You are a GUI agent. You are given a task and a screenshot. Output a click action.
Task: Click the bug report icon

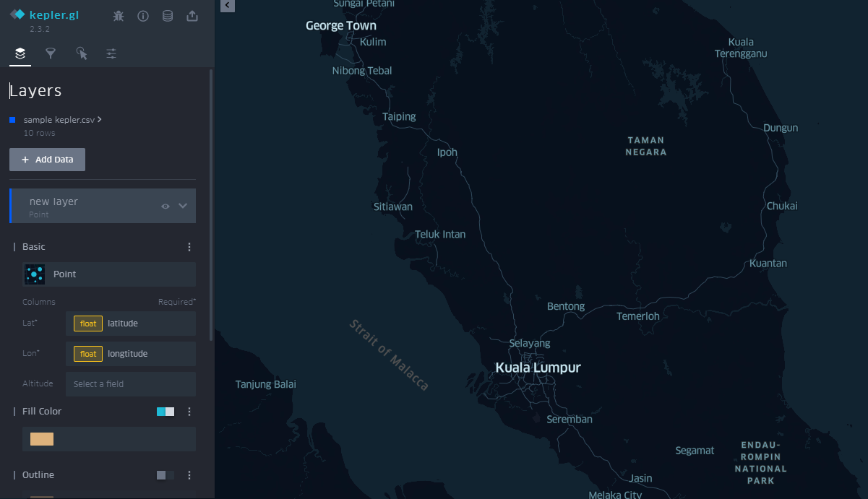[x=119, y=15]
